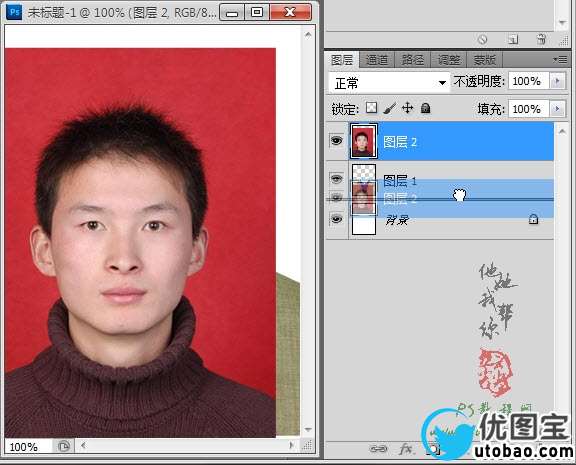Hide 图层 2 via its eye icon
This screenshot has width=576, height=465.
tap(336, 140)
